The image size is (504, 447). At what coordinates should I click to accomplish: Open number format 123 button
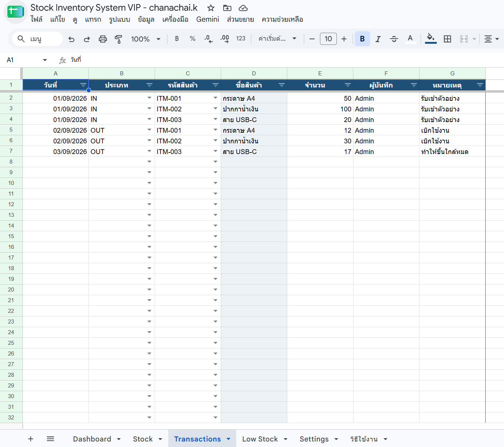pos(241,39)
